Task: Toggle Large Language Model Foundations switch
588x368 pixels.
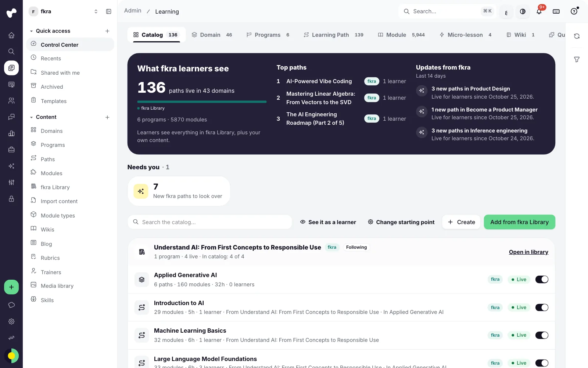Action: 542,363
